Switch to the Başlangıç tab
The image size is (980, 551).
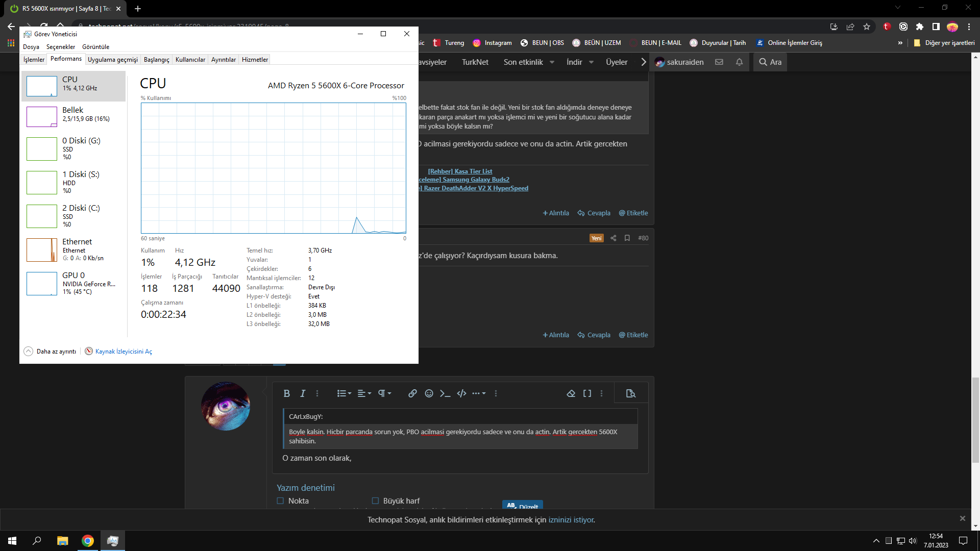[156, 60]
